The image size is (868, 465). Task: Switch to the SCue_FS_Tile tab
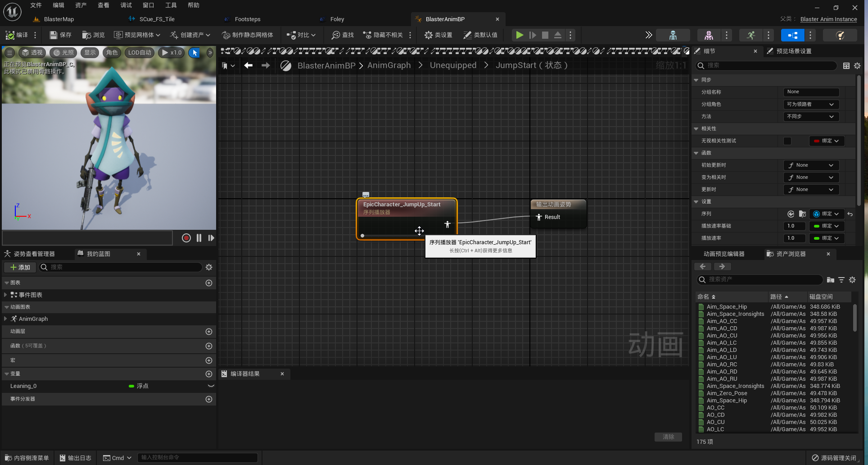[157, 19]
